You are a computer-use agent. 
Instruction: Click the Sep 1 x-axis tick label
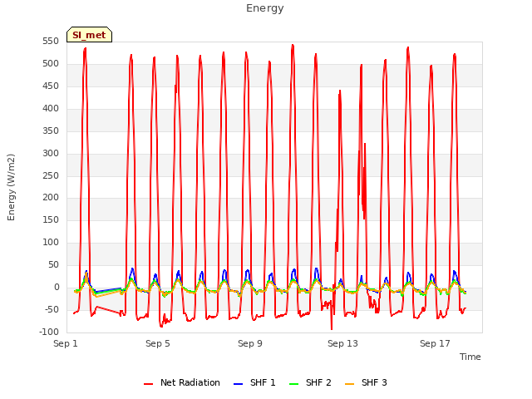66,343
